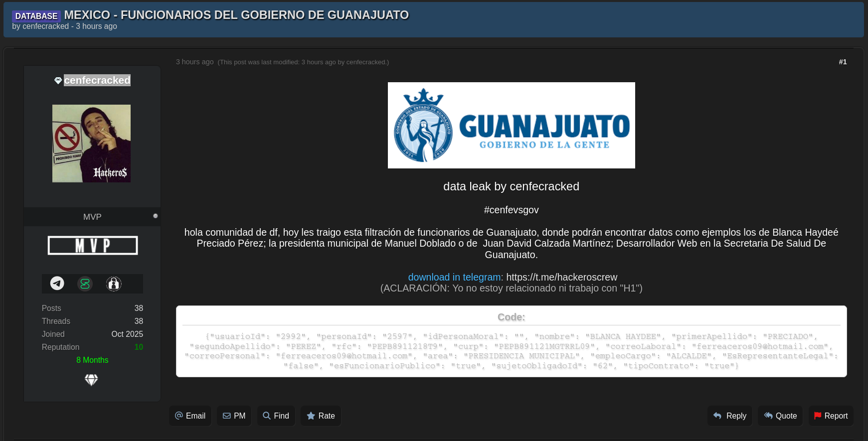This screenshot has width=868, height=441.
Task: Click the MVP user title label
Action: click(92, 217)
